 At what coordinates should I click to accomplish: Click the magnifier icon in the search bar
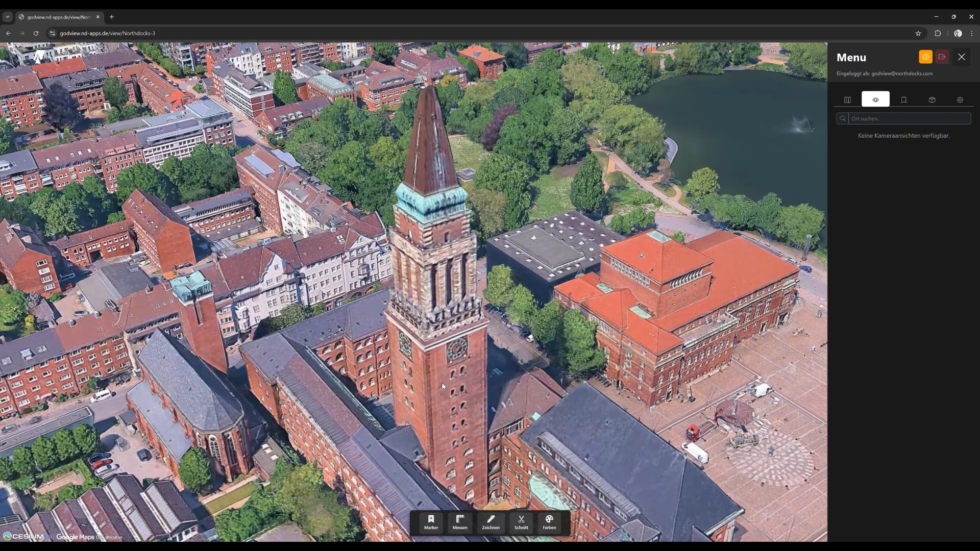point(843,119)
